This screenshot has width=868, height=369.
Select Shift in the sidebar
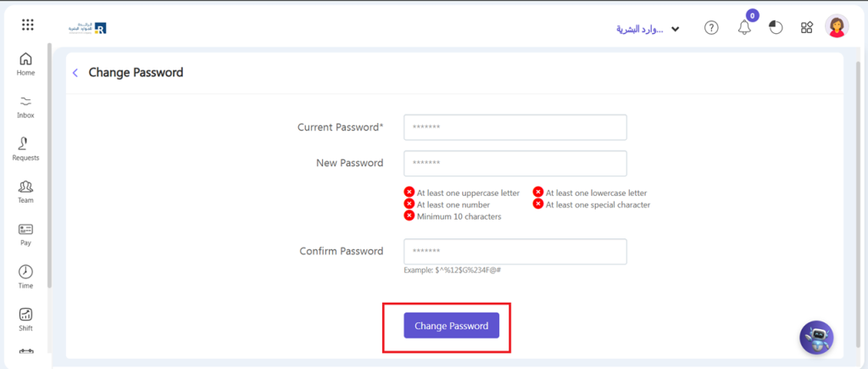(25, 319)
